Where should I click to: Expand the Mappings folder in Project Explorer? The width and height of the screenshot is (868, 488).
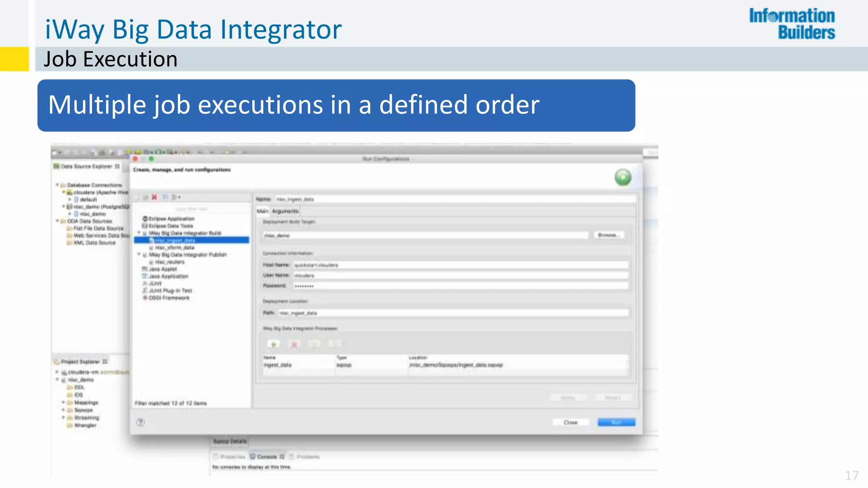pos(63,402)
